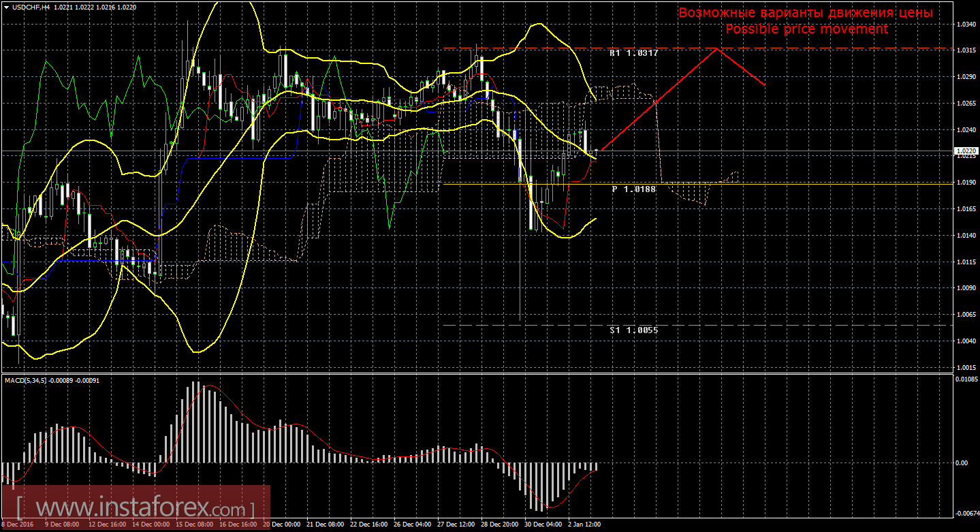
Task: Click the '28 Dec 20:00' time axis label
Action: pyautogui.click(x=499, y=525)
